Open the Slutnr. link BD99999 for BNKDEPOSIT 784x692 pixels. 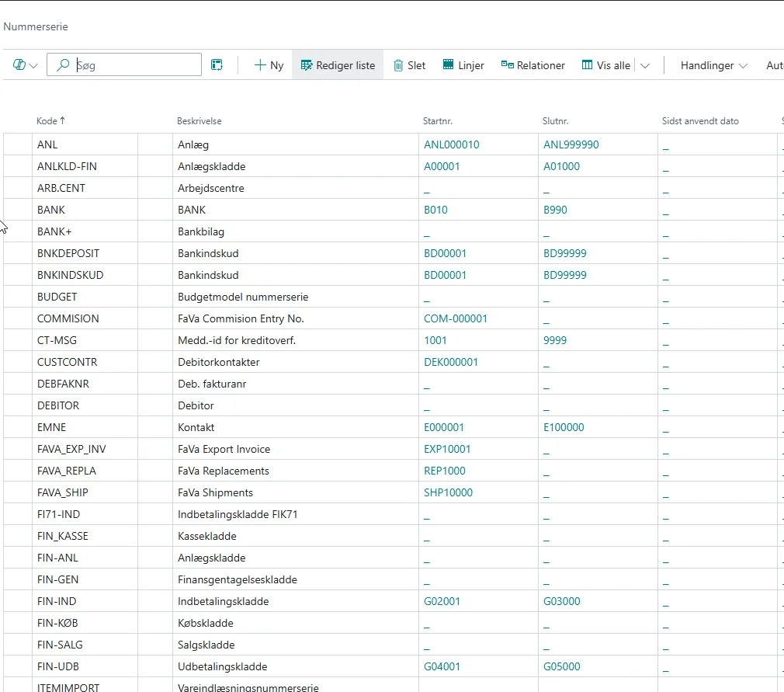564,253
